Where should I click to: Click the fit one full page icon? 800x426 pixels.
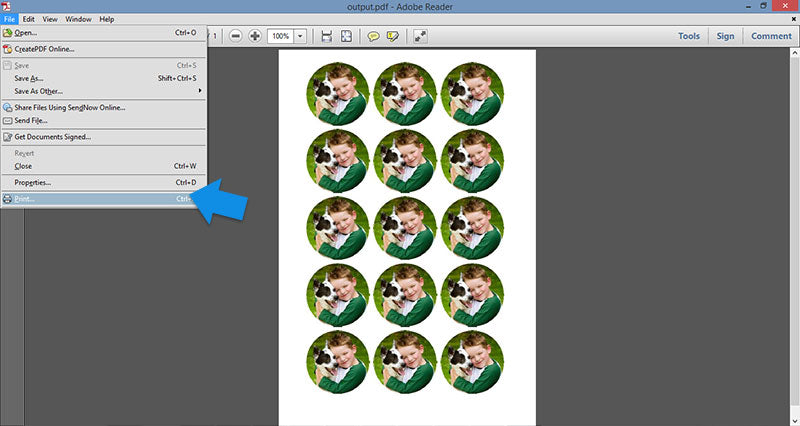point(345,36)
